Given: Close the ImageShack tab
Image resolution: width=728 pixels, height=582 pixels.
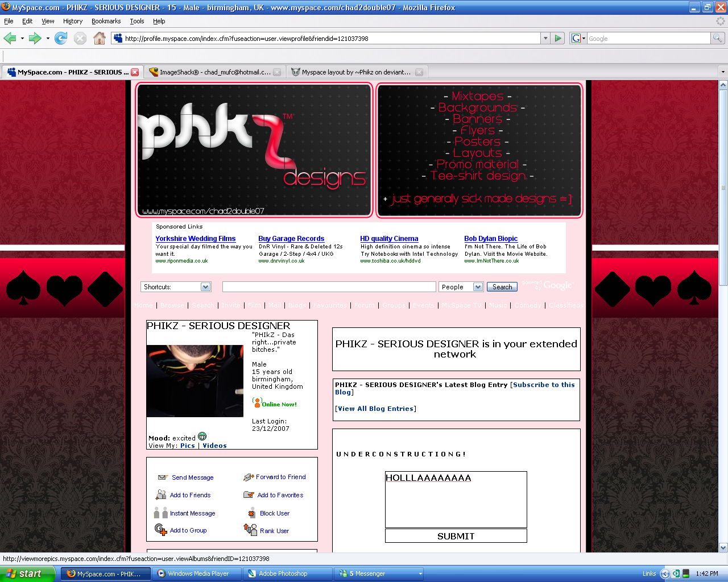Looking at the screenshot, I should [277, 72].
